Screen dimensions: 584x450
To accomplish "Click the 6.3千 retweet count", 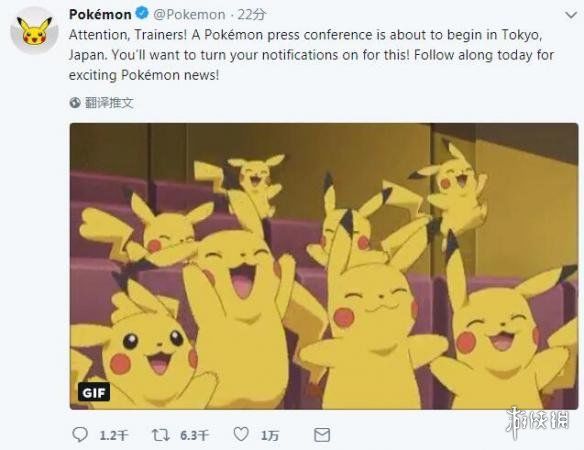I will [x=194, y=435].
